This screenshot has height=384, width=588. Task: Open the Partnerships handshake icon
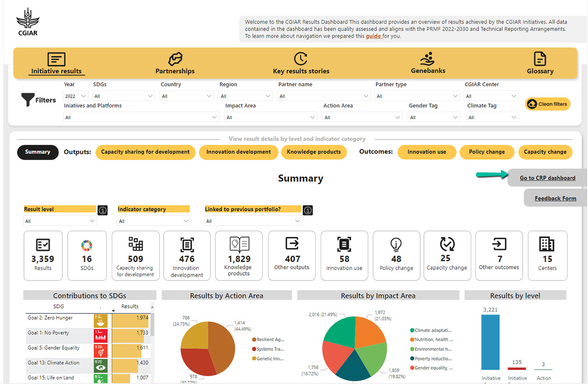click(175, 59)
